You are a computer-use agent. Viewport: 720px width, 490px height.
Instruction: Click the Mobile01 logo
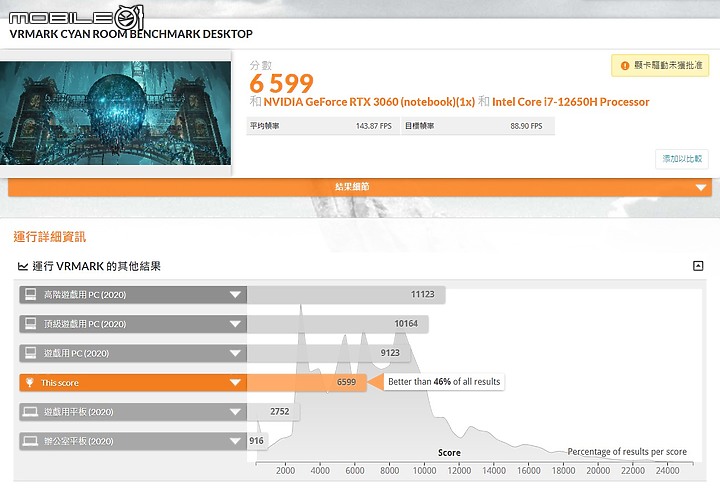coord(76,18)
